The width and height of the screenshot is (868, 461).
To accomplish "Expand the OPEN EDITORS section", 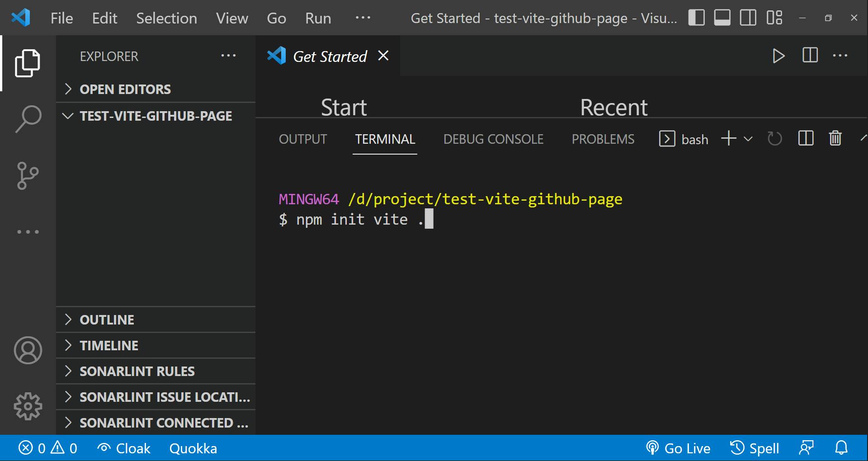I will point(156,89).
